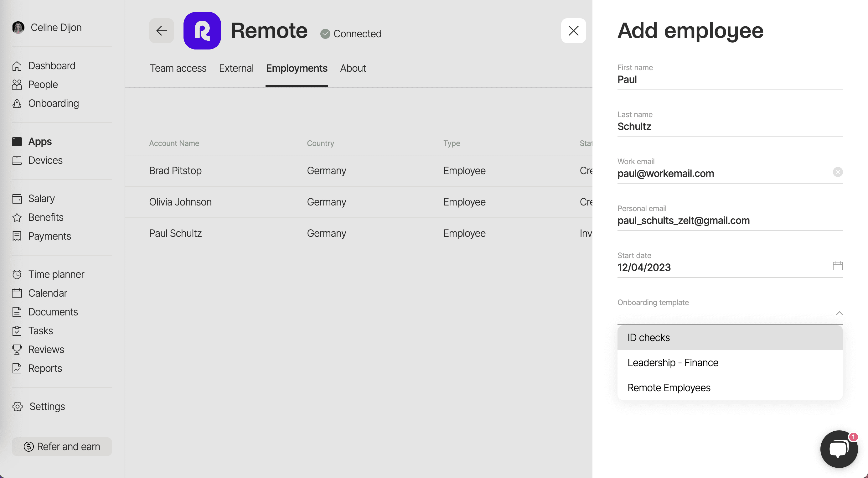This screenshot has width=868, height=478.
Task: Open the Reviews section
Action: (46, 350)
